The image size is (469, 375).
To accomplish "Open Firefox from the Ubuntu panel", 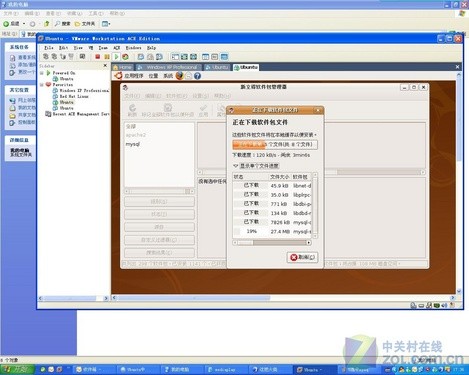I will (179, 76).
